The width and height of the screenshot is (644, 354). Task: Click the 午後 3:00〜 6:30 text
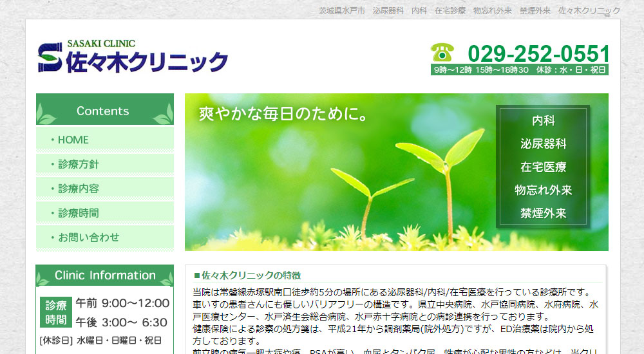(x=121, y=322)
